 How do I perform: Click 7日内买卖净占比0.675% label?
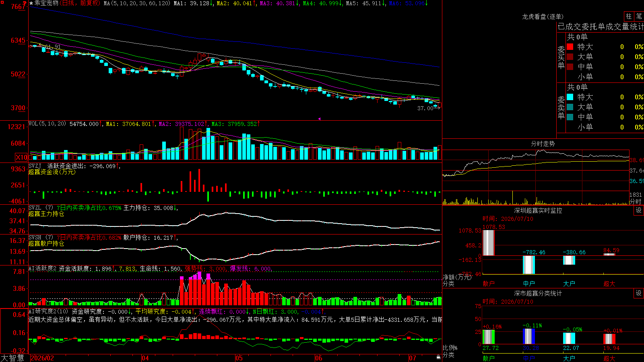coord(89,208)
